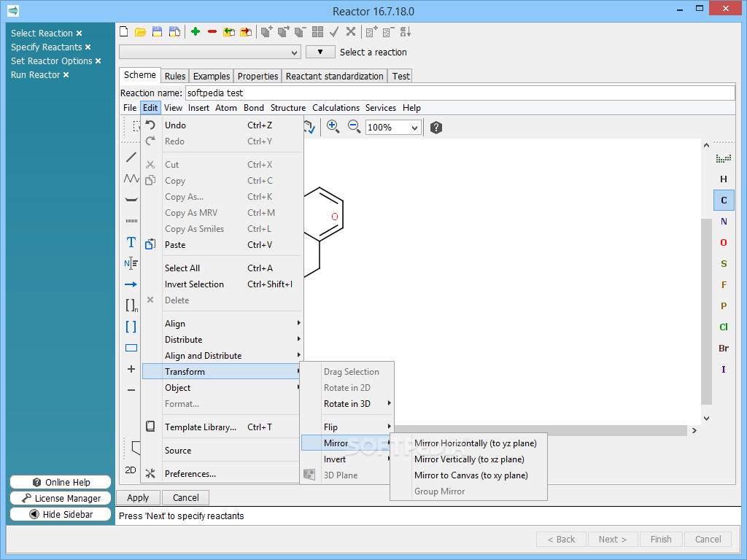
Task: Expand the Flip submenu
Action: point(347,427)
